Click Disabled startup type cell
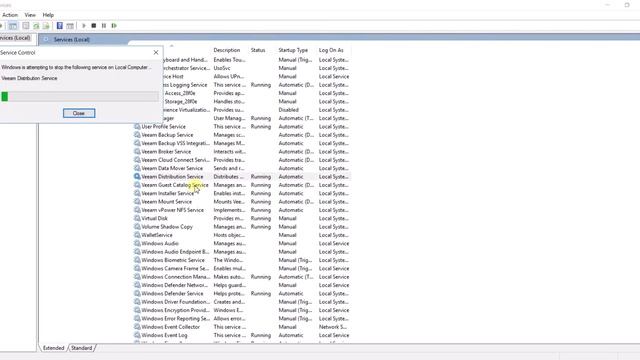Viewport: 640px width, 360px height. (x=289, y=110)
